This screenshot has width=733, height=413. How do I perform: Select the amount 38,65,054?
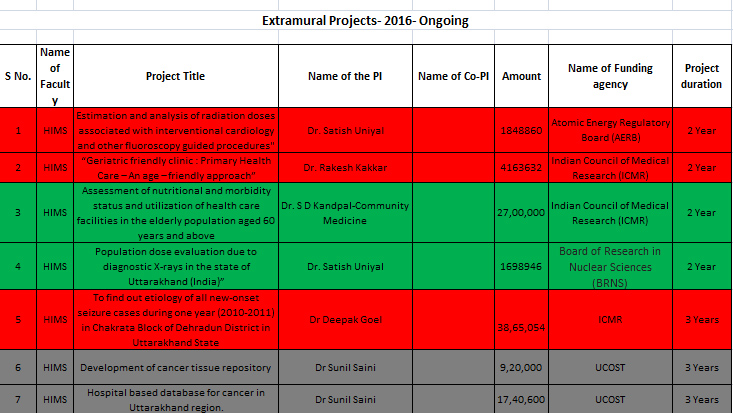[521, 319]
